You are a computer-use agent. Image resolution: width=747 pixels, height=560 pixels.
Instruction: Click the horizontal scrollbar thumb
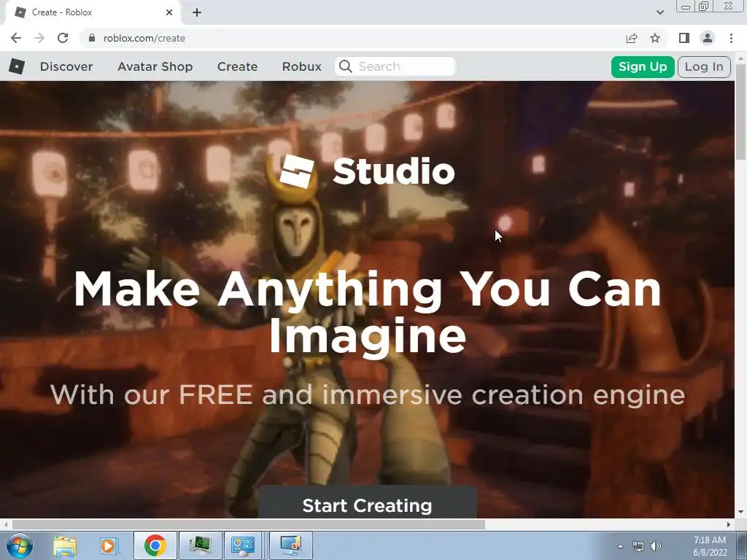[x=248, y=524]
